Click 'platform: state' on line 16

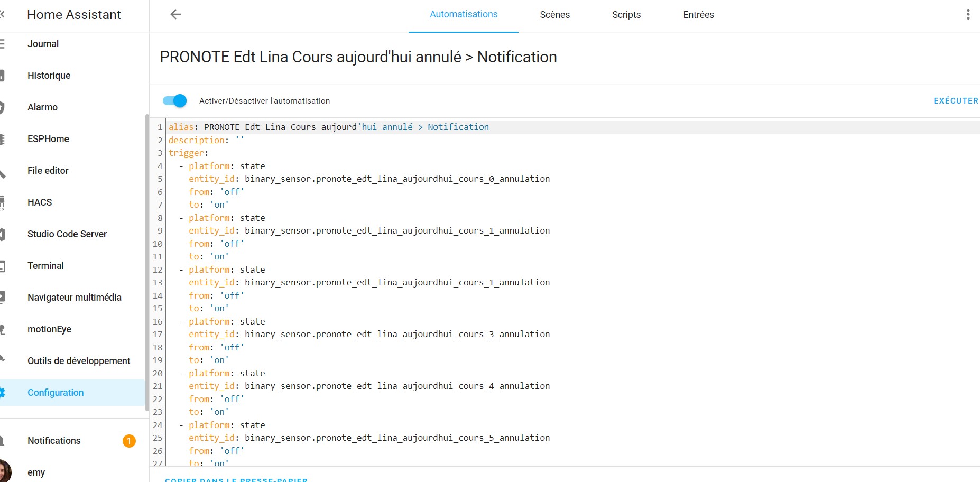(227, 321)
